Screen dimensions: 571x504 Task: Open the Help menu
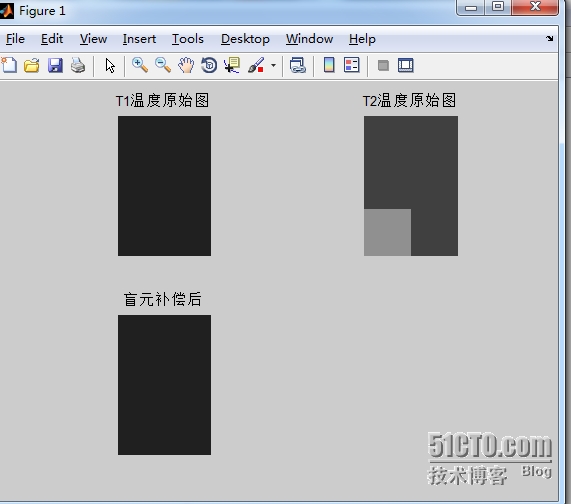[362, 39]
